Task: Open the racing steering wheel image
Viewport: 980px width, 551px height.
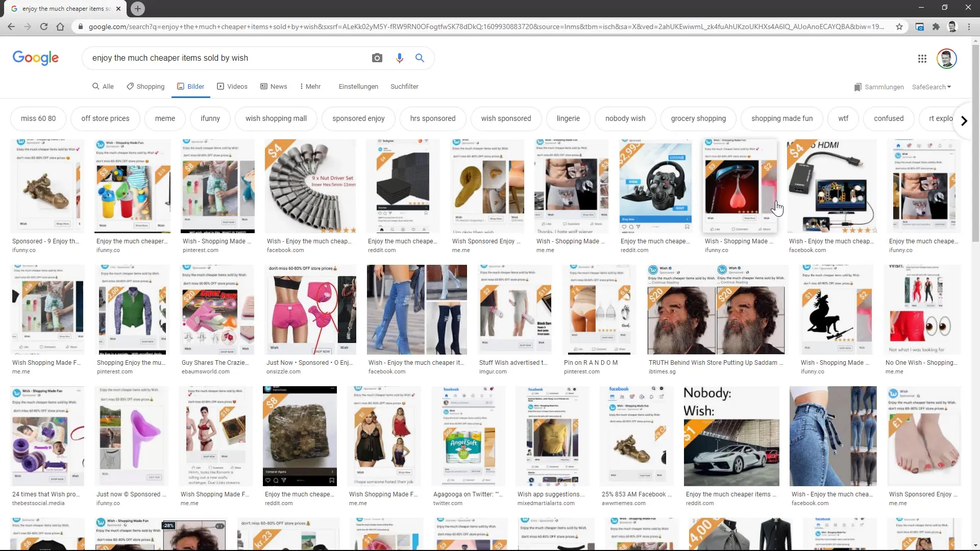Action: 655,186
